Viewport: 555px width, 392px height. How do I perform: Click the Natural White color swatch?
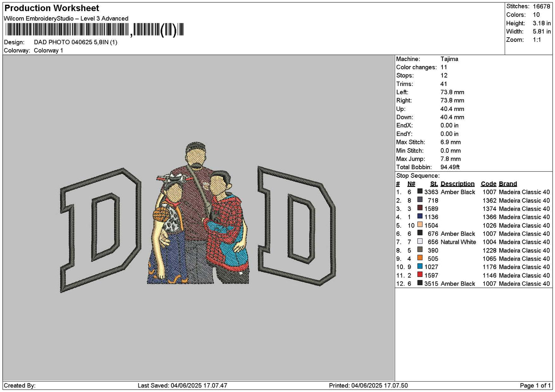[x=420, y=241]
